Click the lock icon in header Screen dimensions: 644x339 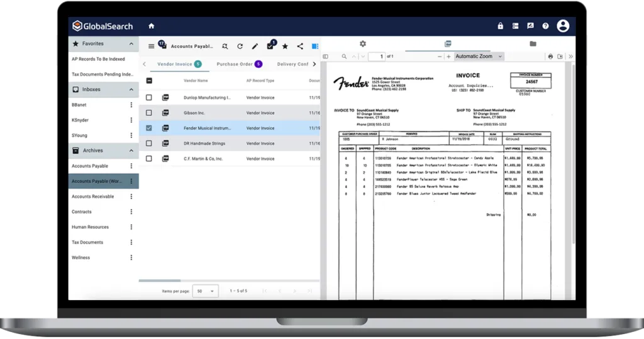point(500,26)
